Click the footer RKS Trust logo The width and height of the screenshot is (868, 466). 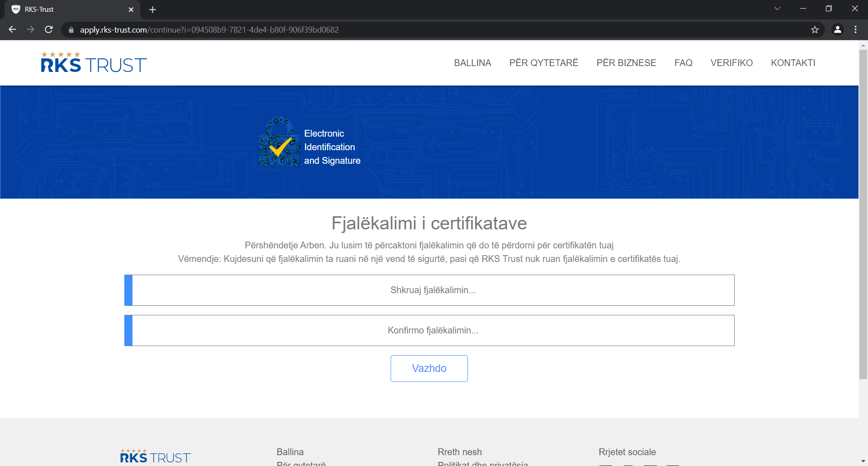point(156,456)
